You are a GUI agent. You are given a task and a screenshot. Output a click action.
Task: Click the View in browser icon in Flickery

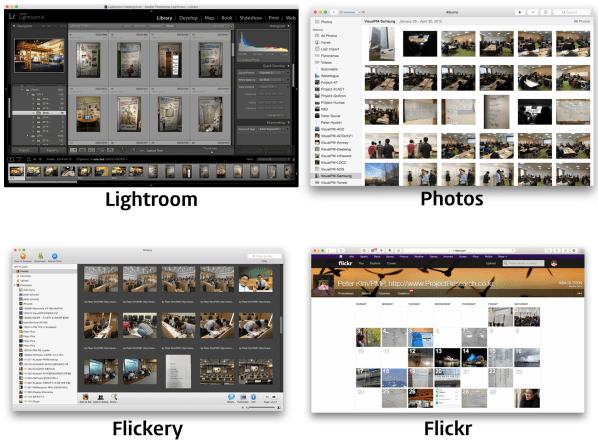pos(23,256)
